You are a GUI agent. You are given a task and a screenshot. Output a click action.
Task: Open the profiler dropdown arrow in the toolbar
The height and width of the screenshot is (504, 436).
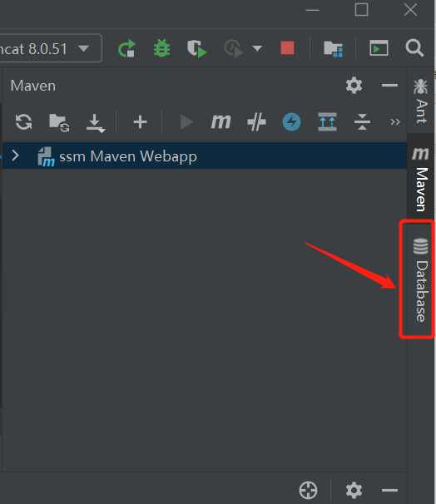[257, 48]
